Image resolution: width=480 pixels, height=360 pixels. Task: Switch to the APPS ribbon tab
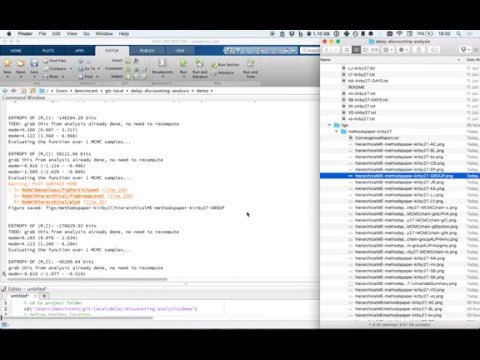click(x=79, y=51)
